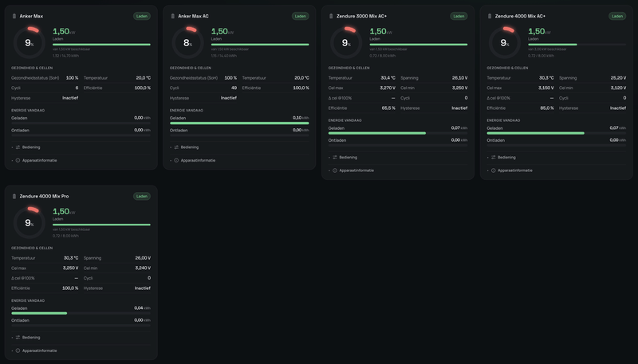This screenshot has height=364, width=638.
Task: Expand Apparaatinformatie on Zendure 3000 Mix AC+
Action: pos(398,170)
